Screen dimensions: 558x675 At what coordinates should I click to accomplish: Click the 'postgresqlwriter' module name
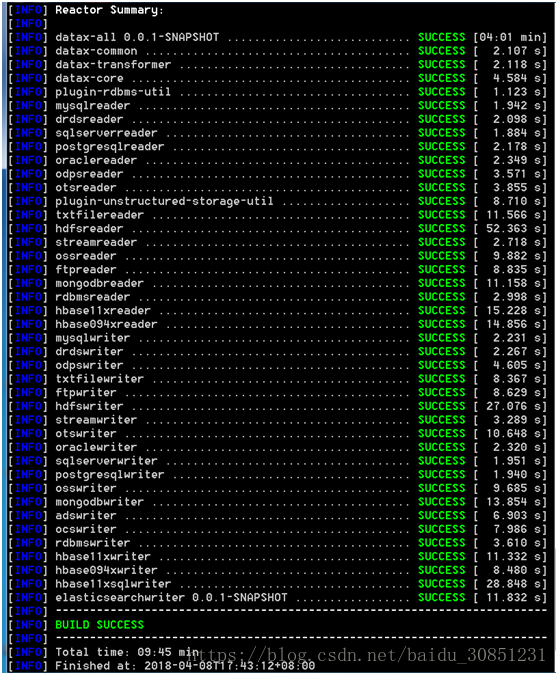click(x=110, y=475)
